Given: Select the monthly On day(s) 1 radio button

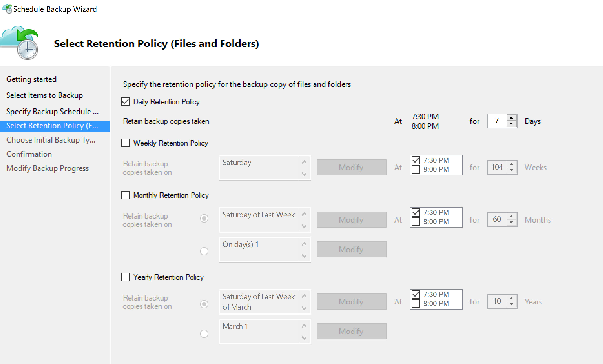Looking at the screenshot, I should point(204,251).
